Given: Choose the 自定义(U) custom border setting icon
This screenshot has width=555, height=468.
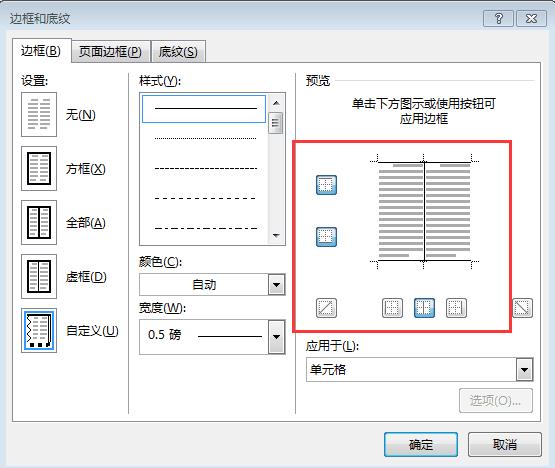Looking at the screenshot, I should (39, 330).
